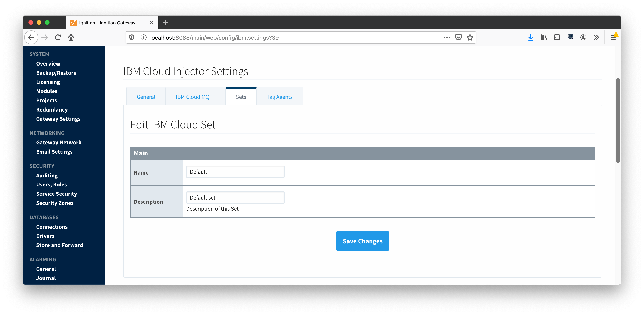Toggle the sidebar view icon
Image resolution: width=644 pixels, height=315 pixels.
557,38
